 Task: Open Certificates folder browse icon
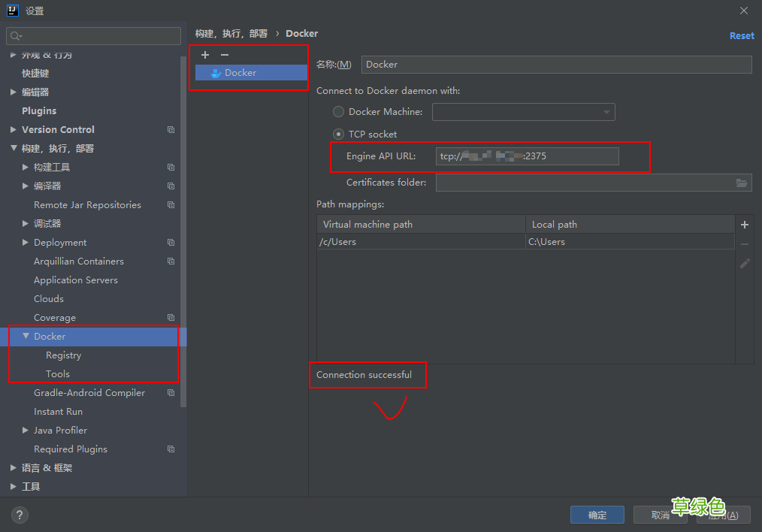point(742,183)
